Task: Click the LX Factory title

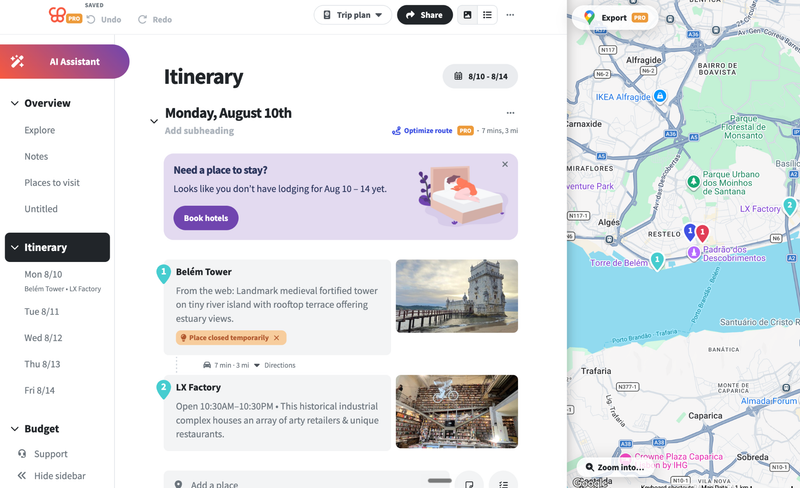Action: click(x=198, y=387)
